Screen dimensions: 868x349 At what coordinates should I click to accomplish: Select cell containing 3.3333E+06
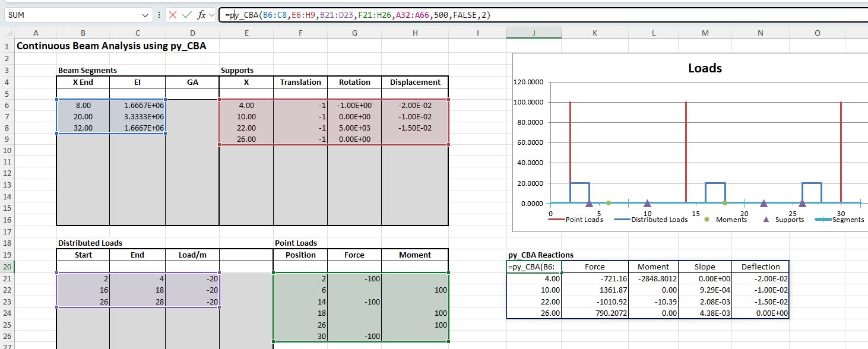point(137,117)
